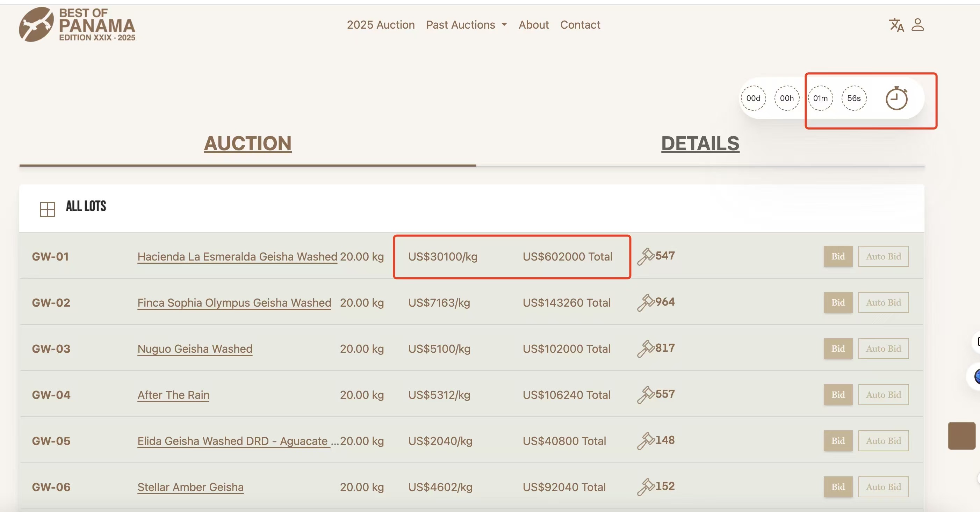Set Auto Bid for GW-04
This screenshot has width=980, height=512.
[x=884, y=395]
